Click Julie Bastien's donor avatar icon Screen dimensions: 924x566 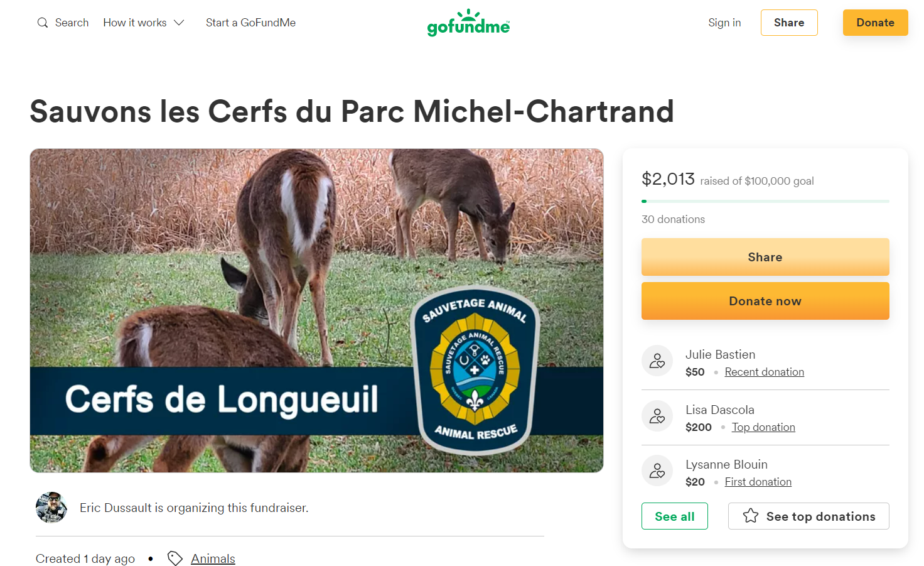click(657, 361)
